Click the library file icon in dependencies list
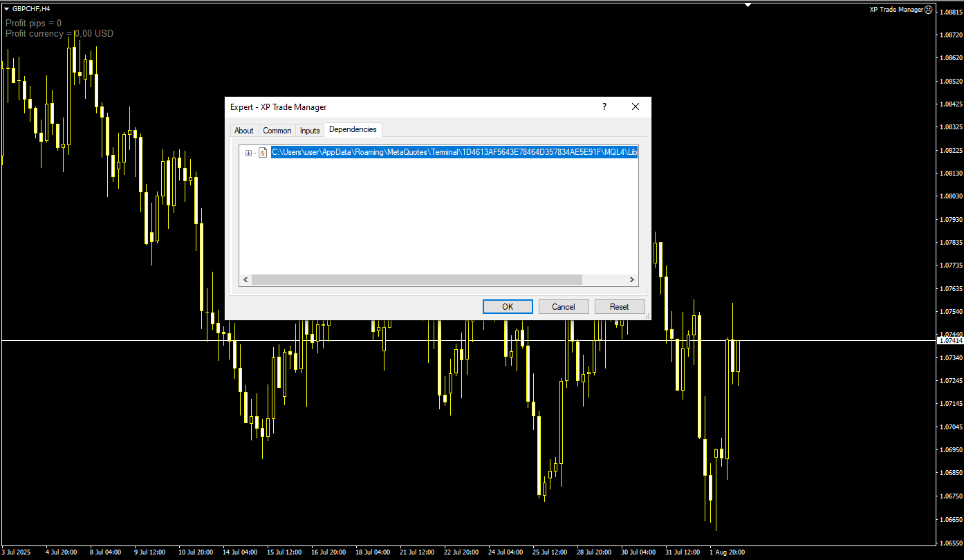This screenshot has height=560, width=964. tap(263, 152)
